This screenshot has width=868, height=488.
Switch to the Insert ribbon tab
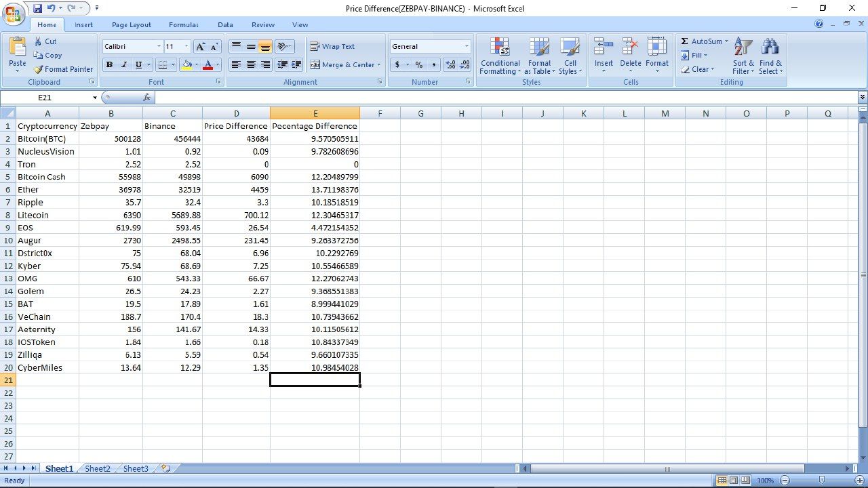pyautogui.click(x=84, y=24)
